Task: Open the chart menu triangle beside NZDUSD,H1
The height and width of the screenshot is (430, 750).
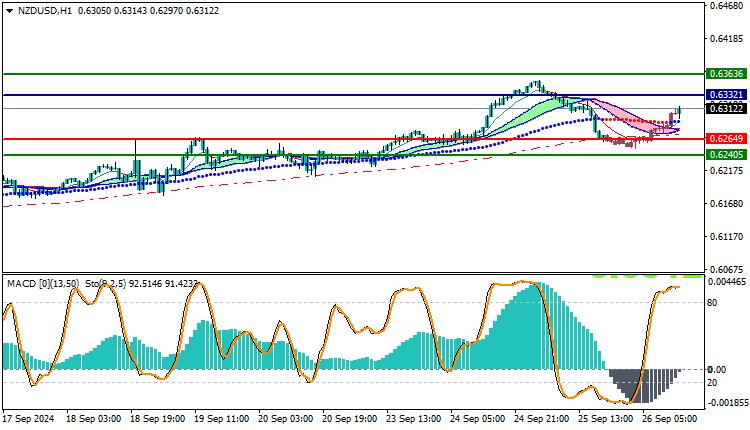Action: click(9, 11)
